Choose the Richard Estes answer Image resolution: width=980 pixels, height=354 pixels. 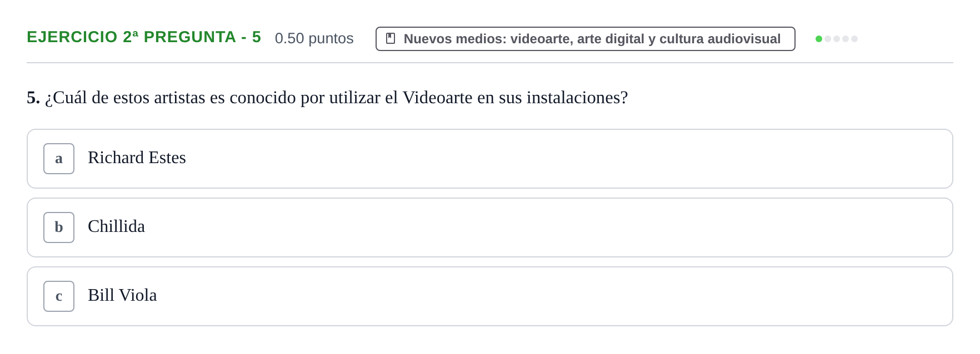(x=490, y=159)
